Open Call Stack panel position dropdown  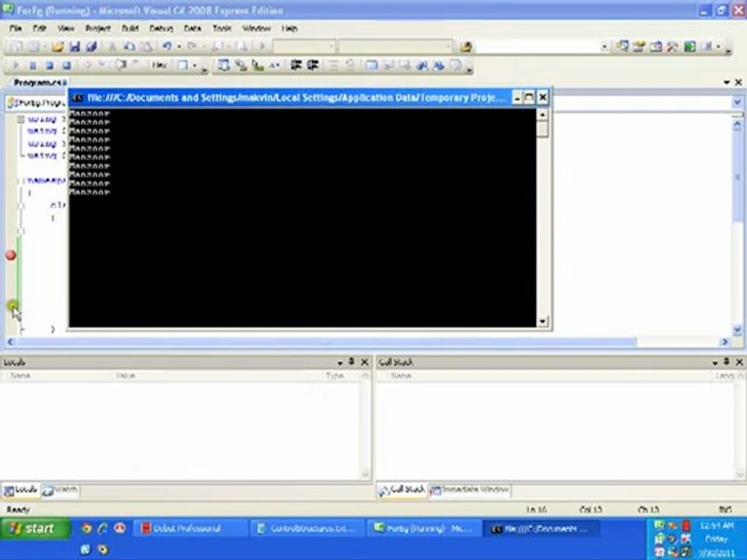[x=715, y=362]
